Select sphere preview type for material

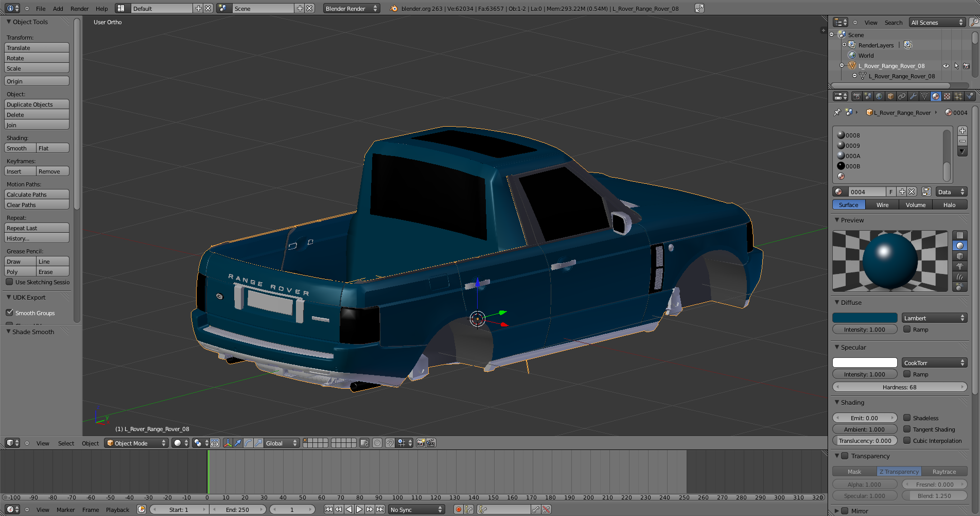click(960, 246)
